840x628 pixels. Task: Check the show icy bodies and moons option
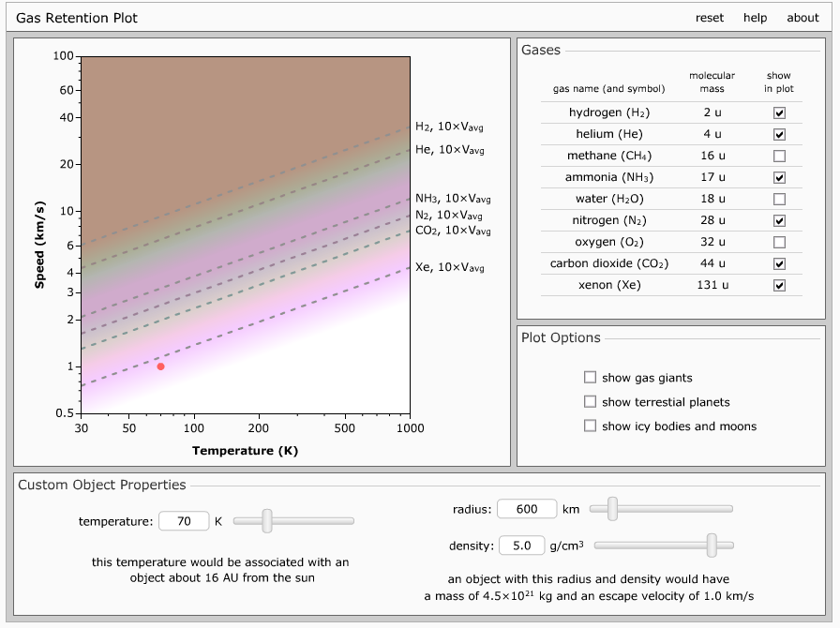(591, 426)
